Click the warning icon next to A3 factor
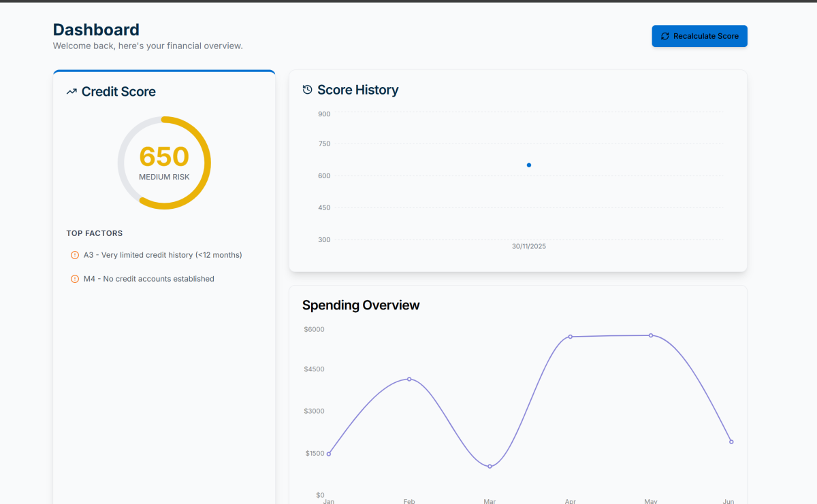 click(75, 255)
